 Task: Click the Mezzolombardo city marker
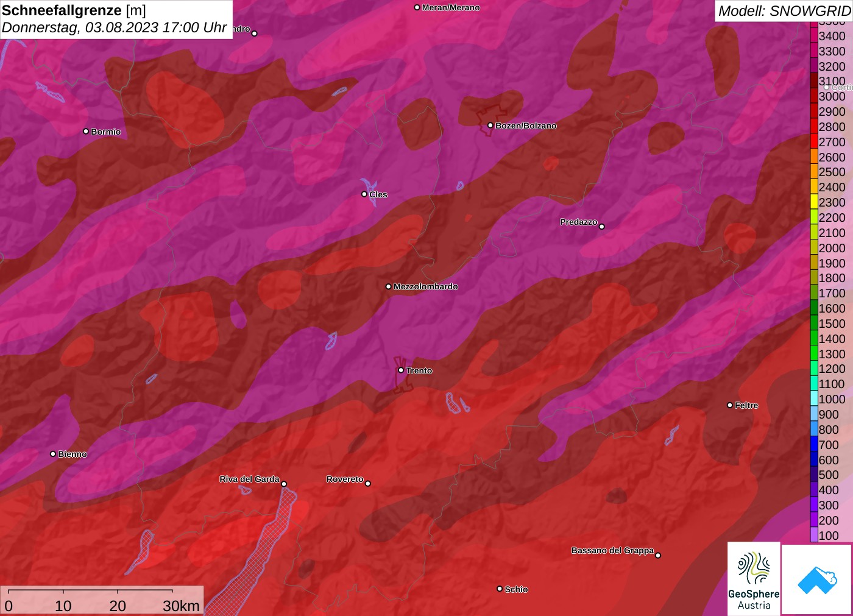coord(389,286)
